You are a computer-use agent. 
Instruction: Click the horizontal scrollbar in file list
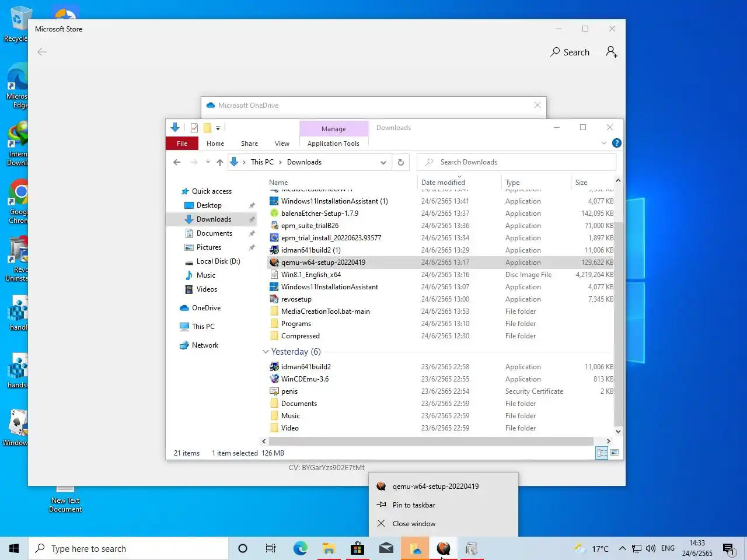(431, 442)
